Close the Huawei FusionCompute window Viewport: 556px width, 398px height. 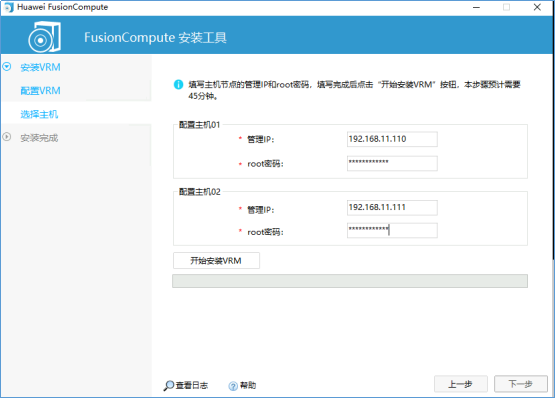537,7
